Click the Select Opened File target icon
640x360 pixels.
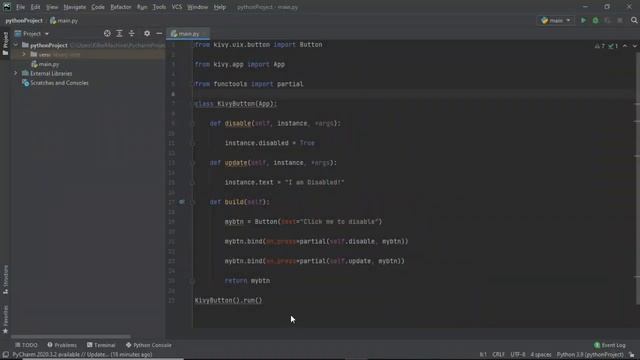[107, 33]
